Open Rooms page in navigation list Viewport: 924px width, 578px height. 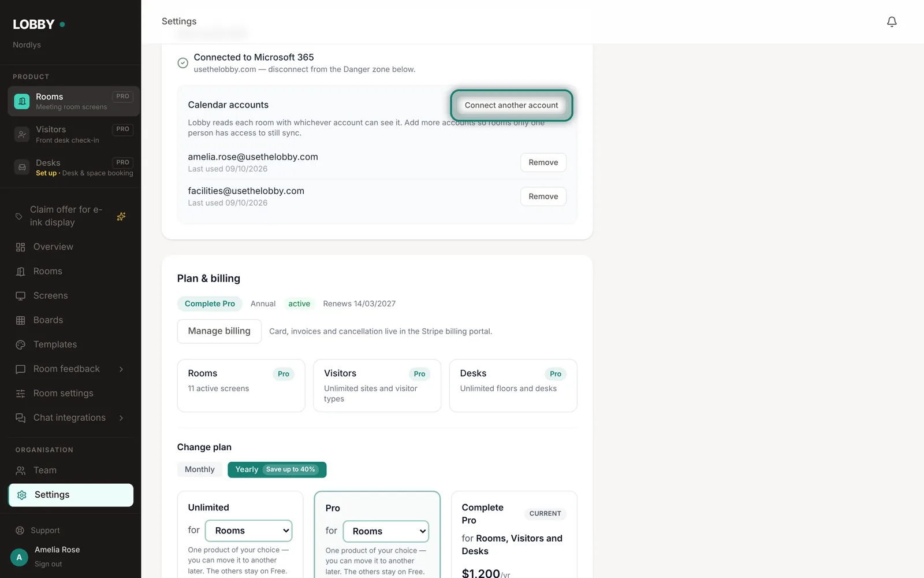tap(70, 271)
